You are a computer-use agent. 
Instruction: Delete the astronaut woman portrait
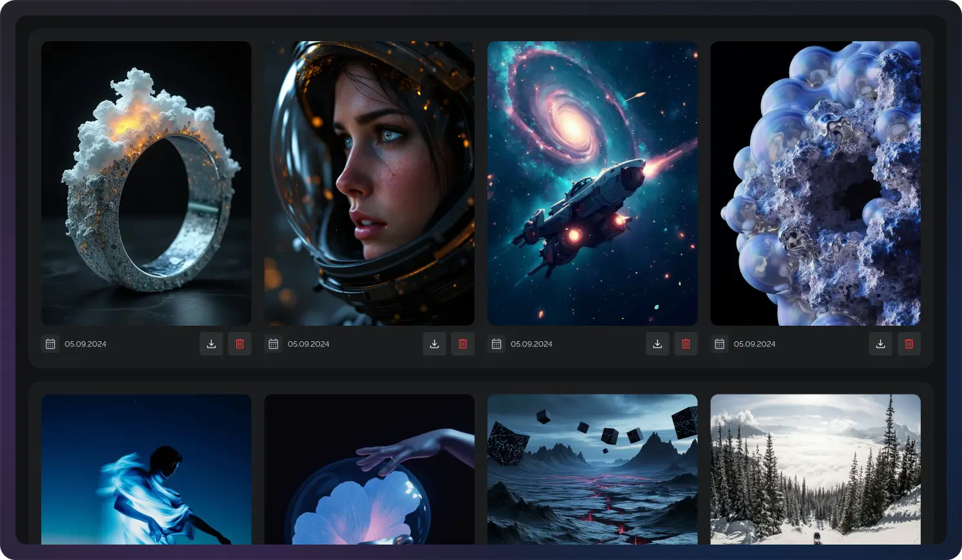tap(463, 344)
